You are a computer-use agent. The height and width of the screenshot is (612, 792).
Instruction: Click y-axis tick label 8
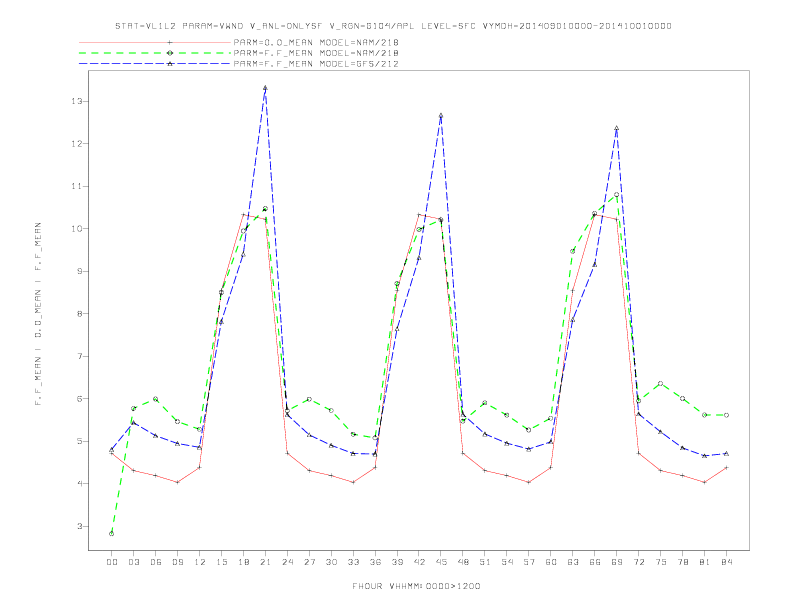click(x=79, y=314)
